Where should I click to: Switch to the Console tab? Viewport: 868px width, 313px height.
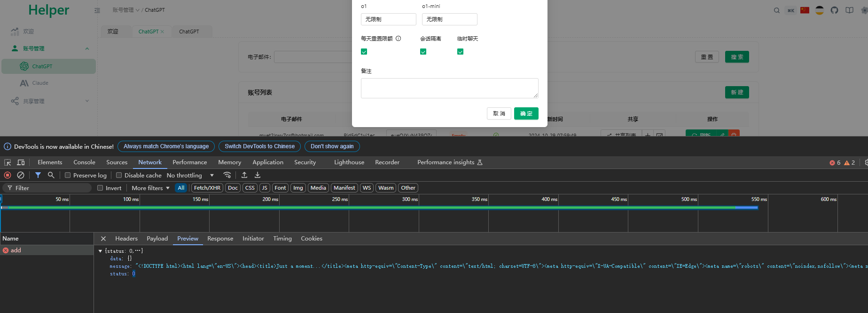[84, 162]
